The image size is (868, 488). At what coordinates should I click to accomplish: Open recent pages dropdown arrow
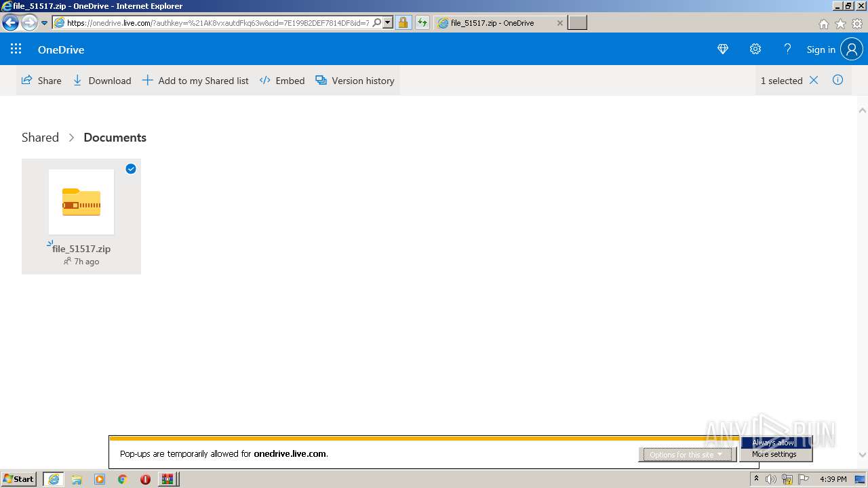pyautogui.click(x=45, y=22)
